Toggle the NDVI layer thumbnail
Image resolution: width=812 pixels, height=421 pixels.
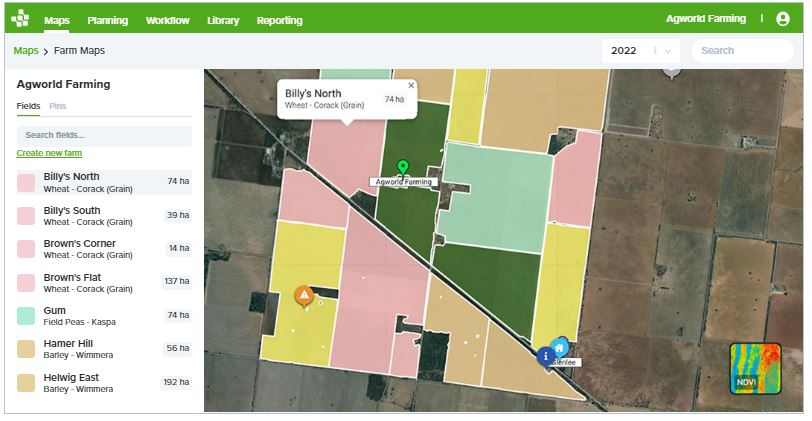[x=755, y=369]
